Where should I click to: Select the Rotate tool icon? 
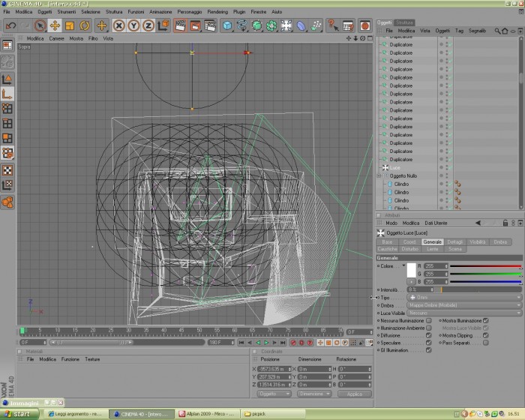[84, 25]
